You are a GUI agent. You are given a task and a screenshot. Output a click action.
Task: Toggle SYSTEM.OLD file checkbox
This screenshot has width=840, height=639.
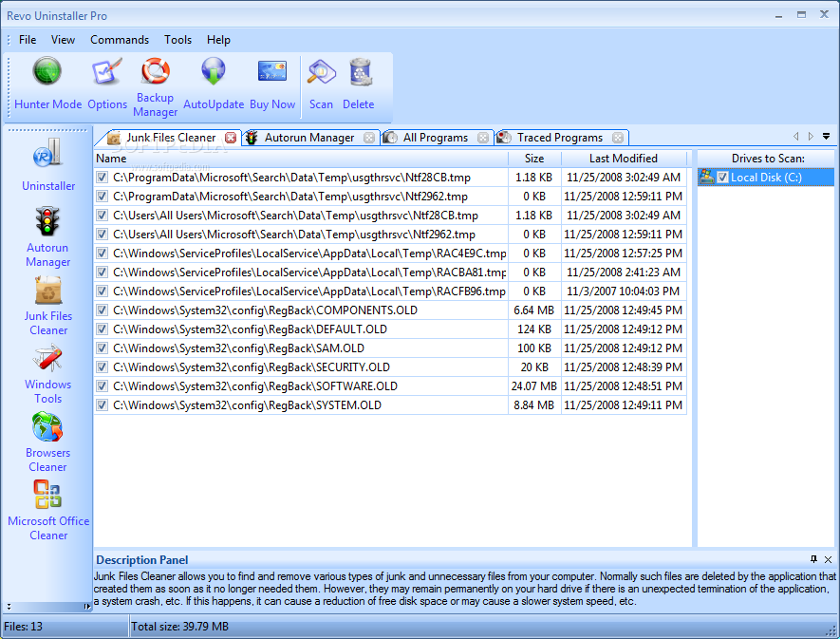pos(102,404)
